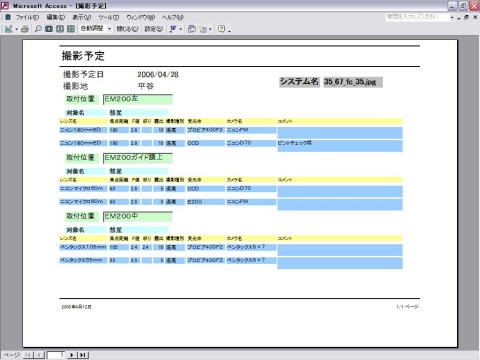Go to next page with navigation arrow
480x360 pixels.
tap(71, 355)
